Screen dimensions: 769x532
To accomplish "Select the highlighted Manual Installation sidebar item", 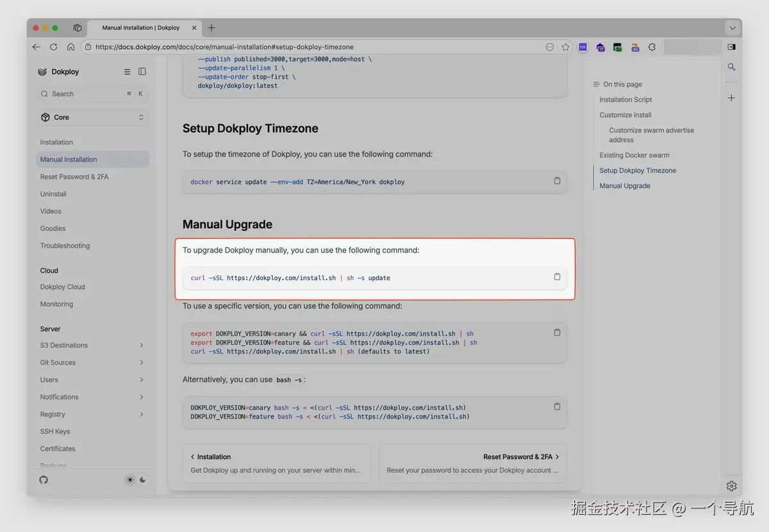I will pyautogui.click(x=93, y=160).
